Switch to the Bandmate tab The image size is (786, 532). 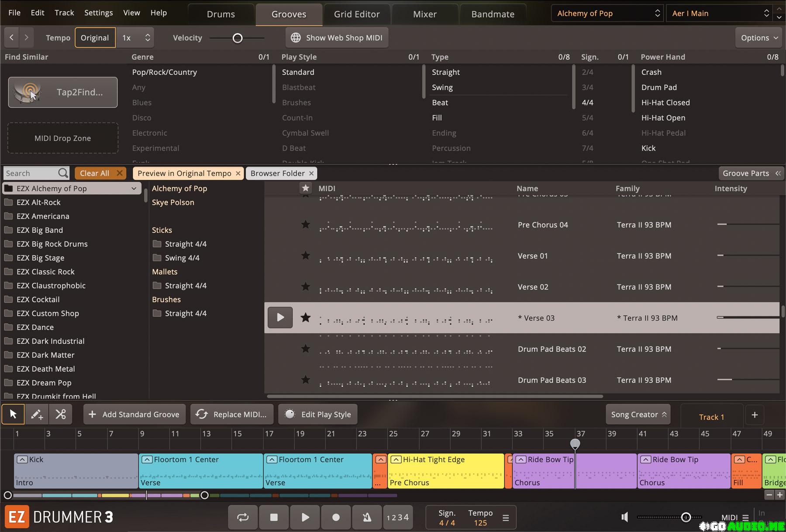click(x=493, y=14)
